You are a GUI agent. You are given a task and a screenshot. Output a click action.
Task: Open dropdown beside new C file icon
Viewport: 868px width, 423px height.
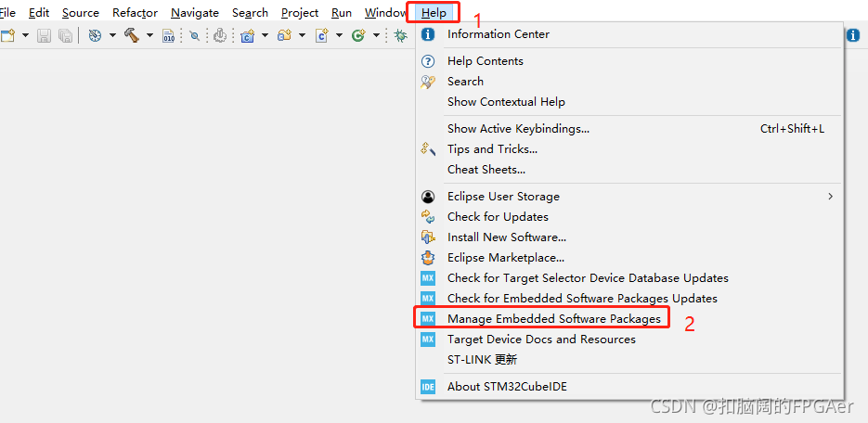pyautogui.click(x=339, y=36)
